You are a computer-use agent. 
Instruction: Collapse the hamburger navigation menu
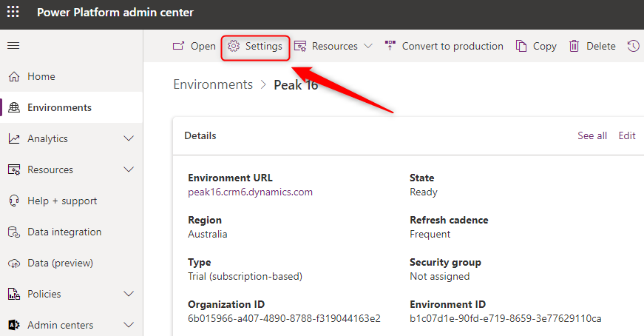point(13,46)
